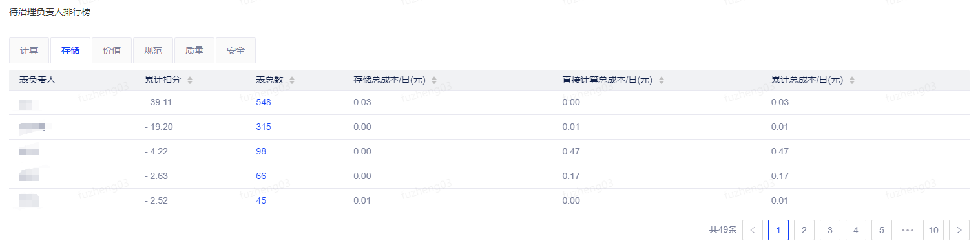The height and width of the screenshot is (245, 980).
Task: Go to previous page arrow
Action: pyautogui.click(x=753, y=229)
